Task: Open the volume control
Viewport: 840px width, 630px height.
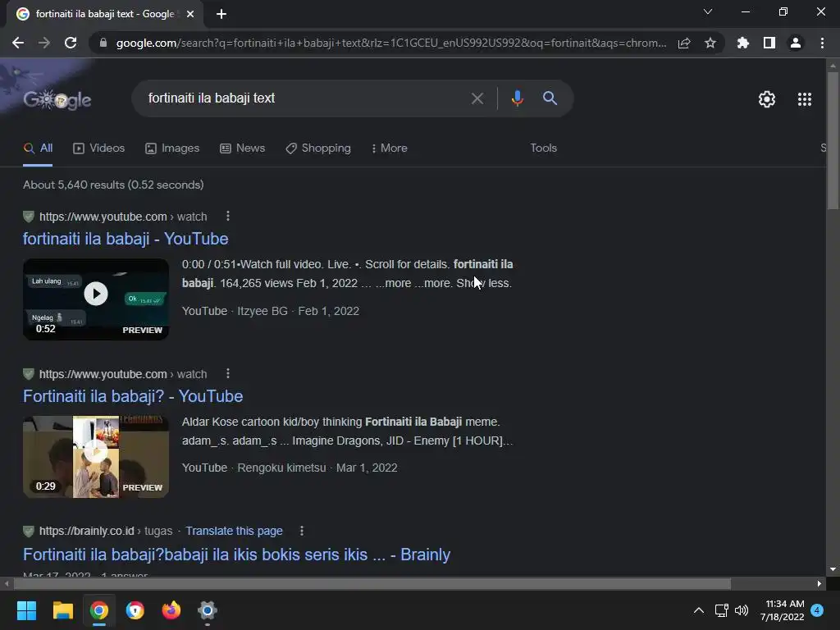Action: [742, 610]
